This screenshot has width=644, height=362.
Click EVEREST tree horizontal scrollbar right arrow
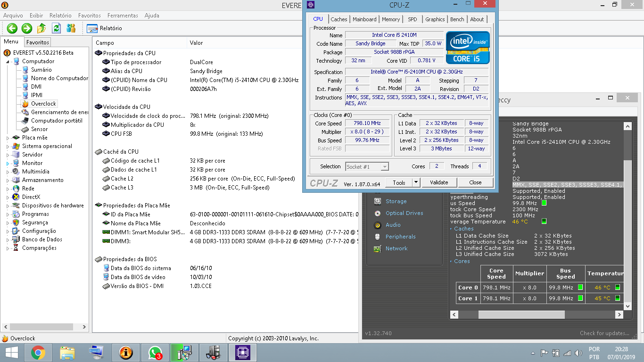85,327
